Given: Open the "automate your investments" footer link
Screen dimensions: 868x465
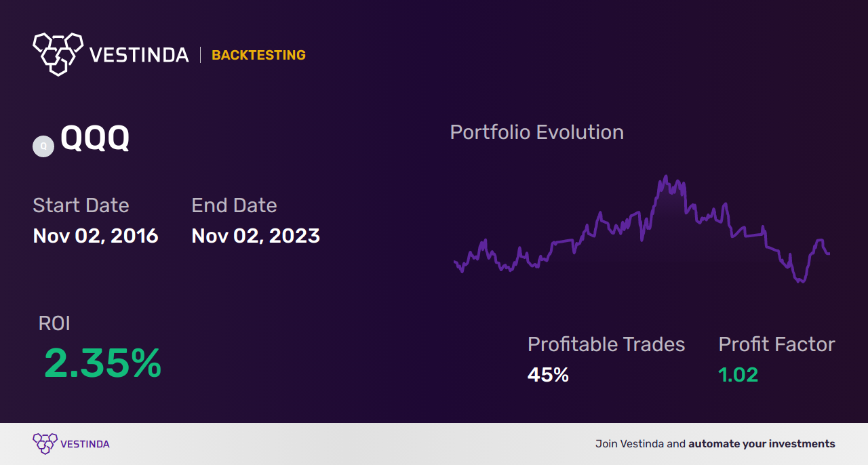Looking at the screenshot, I should [x=762, y=444].
